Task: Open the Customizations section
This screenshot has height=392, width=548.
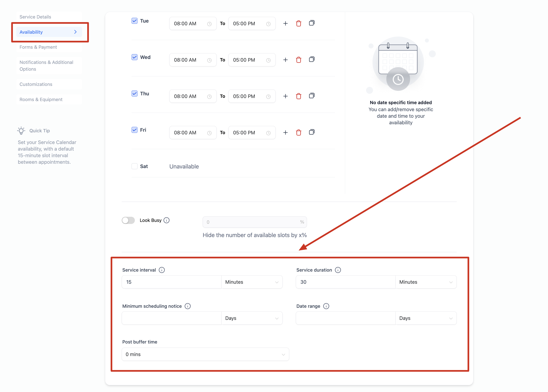Action: click(x=36, y=84)
